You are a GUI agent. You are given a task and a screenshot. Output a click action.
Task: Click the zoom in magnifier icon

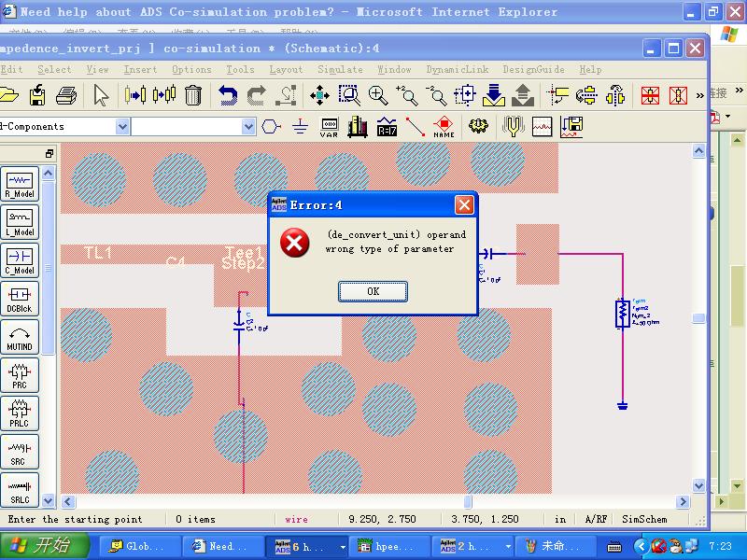click(x=378, y=95)
